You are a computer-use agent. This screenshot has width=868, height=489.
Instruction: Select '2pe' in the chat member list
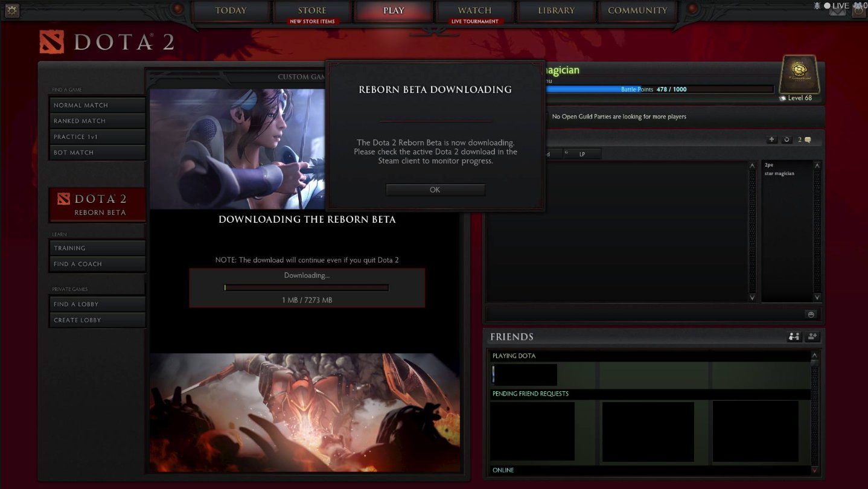tap(769, 165)
